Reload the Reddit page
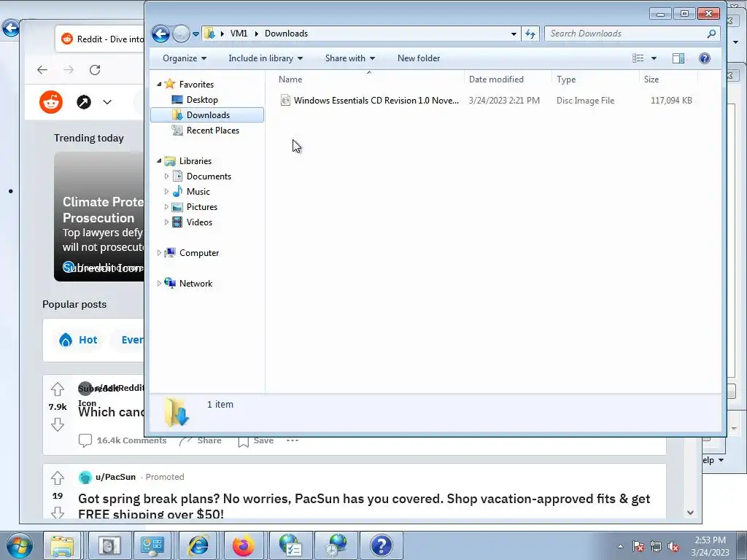The width and height of the screenshot is (747, 560). [x=95, y=70]
